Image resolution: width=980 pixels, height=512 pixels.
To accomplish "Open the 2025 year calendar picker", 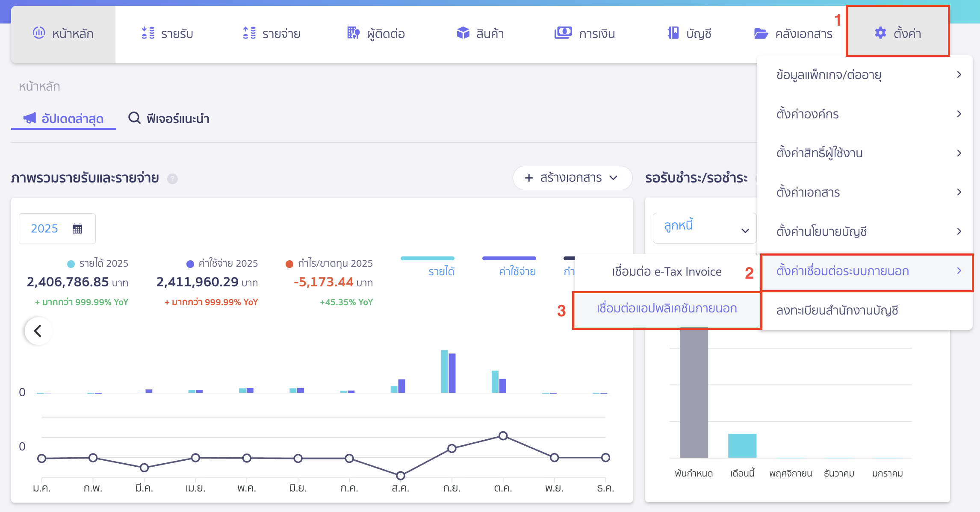I will click(56, 228).
